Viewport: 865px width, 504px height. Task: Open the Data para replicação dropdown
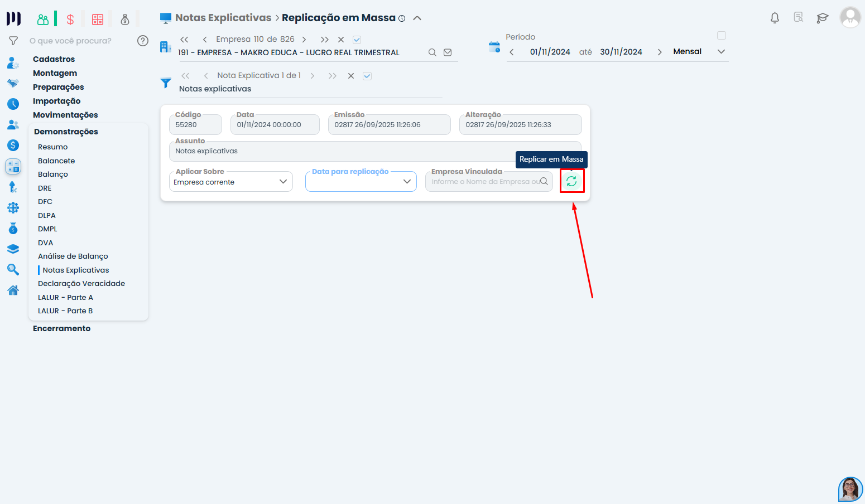[361, 182]
